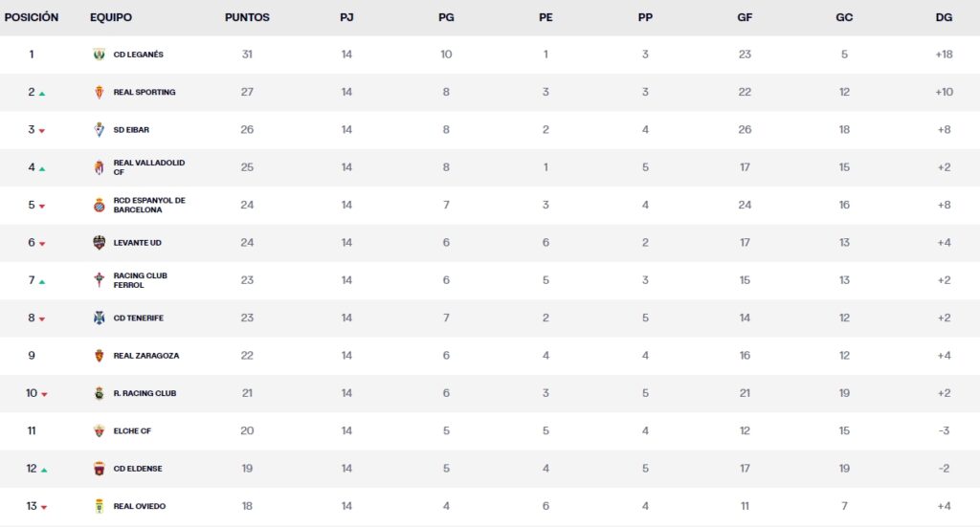
Task: Sort table by PUNTOS column header
Action: coord(247,17)
